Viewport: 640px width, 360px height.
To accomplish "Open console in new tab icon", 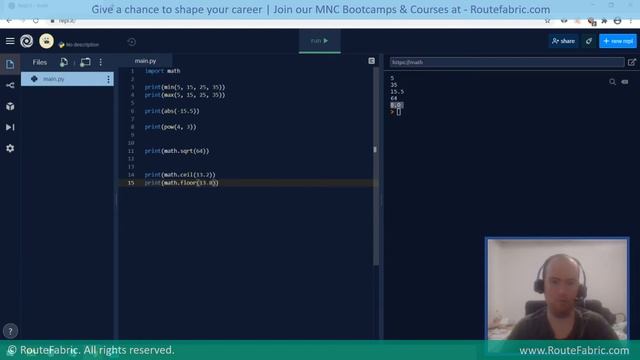I will pos(632,62).
